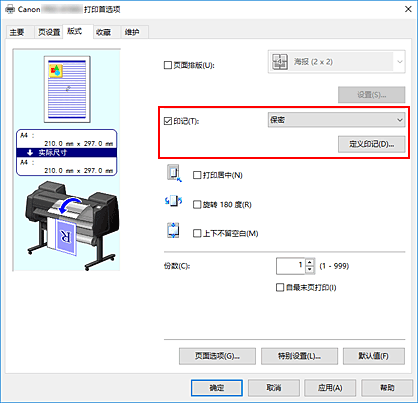Decrease copies with the down arrow
418x403 pixels.
(x=310, y=270)
